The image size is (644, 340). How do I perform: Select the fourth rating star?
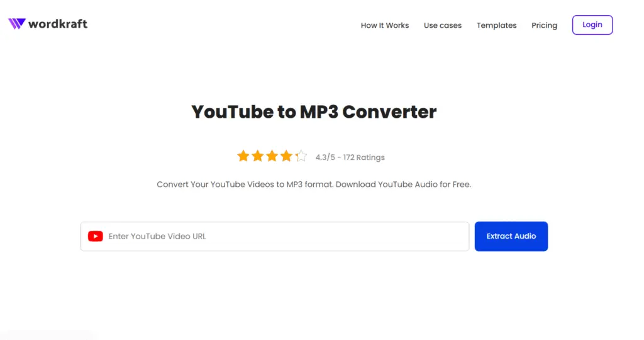tap(286, 156)
